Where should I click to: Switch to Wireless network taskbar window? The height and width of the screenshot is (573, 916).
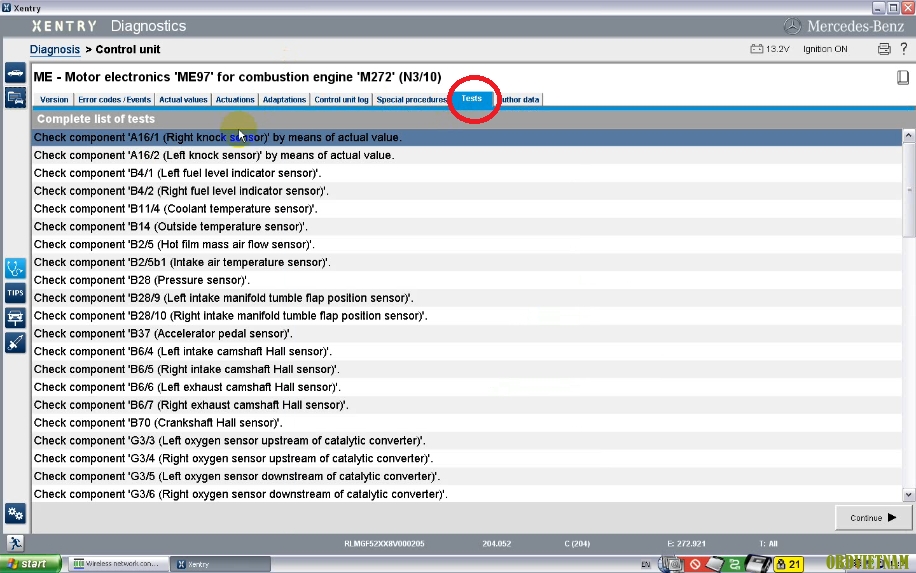click(118, 564)
